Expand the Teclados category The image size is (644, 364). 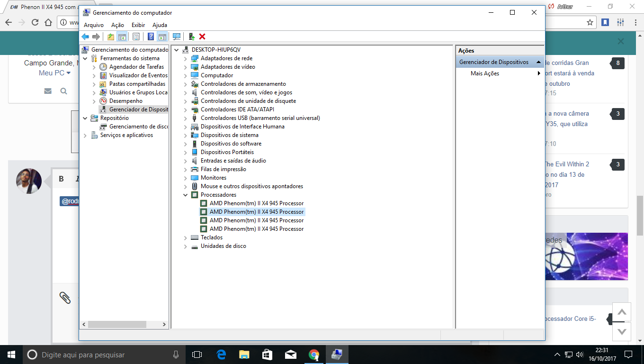coord(186,237)
